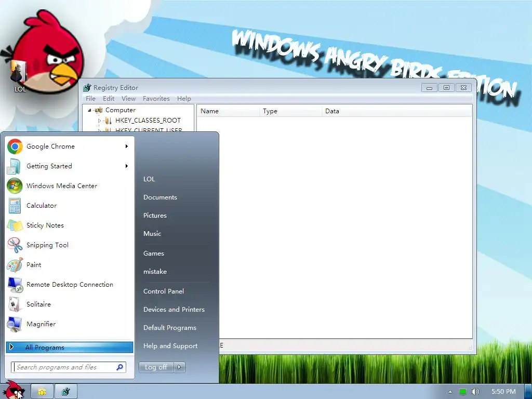Open the shutdown options arrow
The width and height of the screenshot is (532, 399).
click(179, 367)
